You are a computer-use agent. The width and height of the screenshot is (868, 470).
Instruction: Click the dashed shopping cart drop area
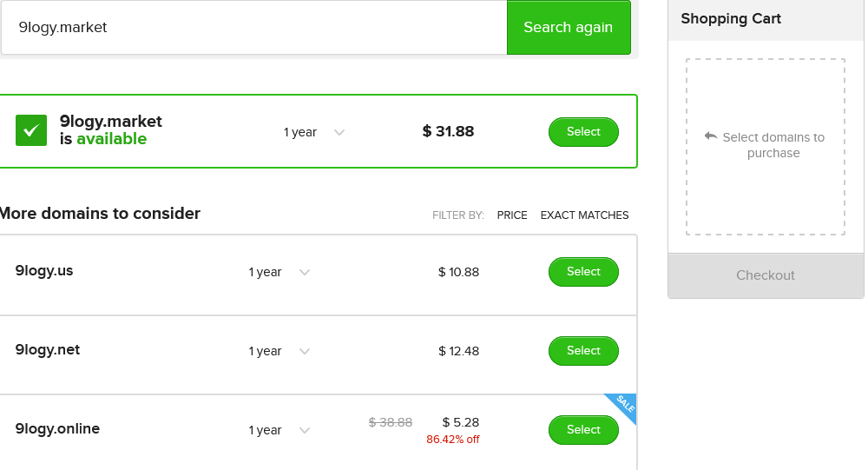[x=766, y=147]
